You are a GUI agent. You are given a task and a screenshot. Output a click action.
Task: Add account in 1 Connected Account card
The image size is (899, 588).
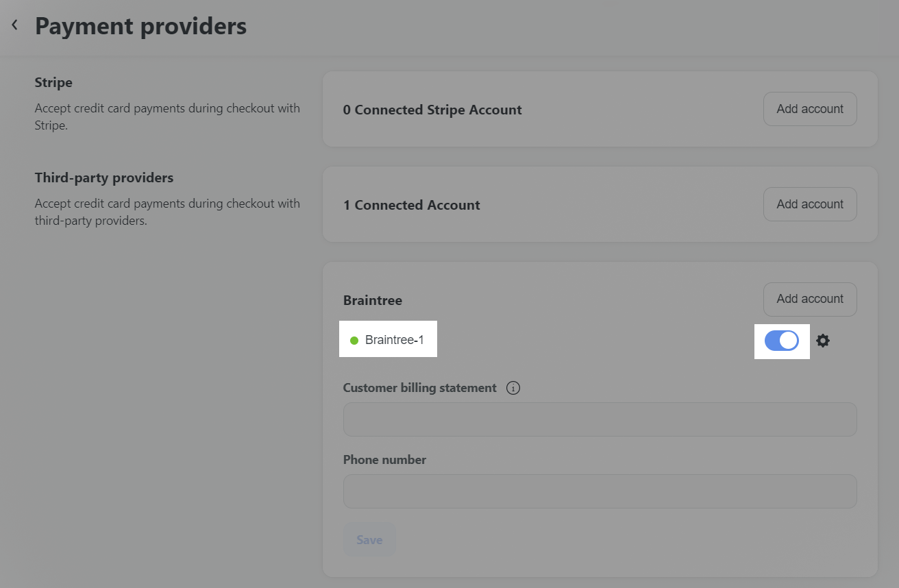[x=810, y=204]
